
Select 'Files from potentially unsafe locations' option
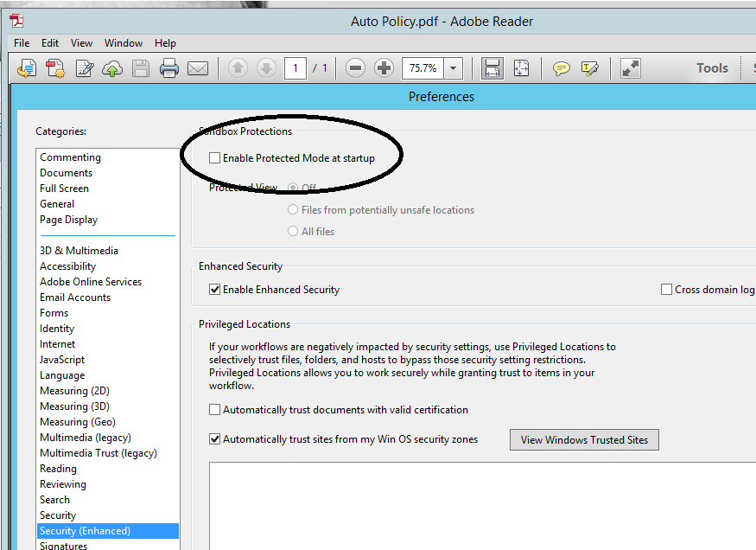(293, 210)
